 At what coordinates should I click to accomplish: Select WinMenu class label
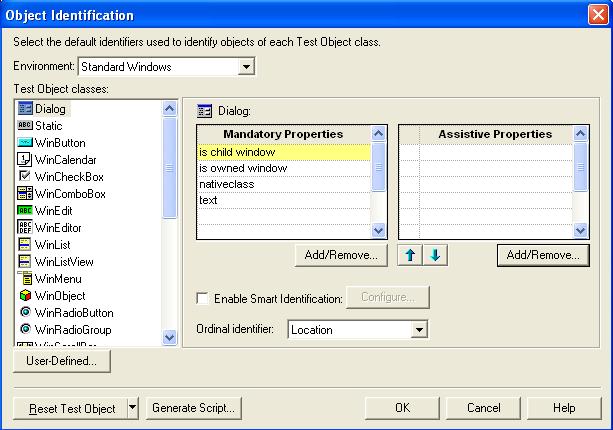(58, 279)
